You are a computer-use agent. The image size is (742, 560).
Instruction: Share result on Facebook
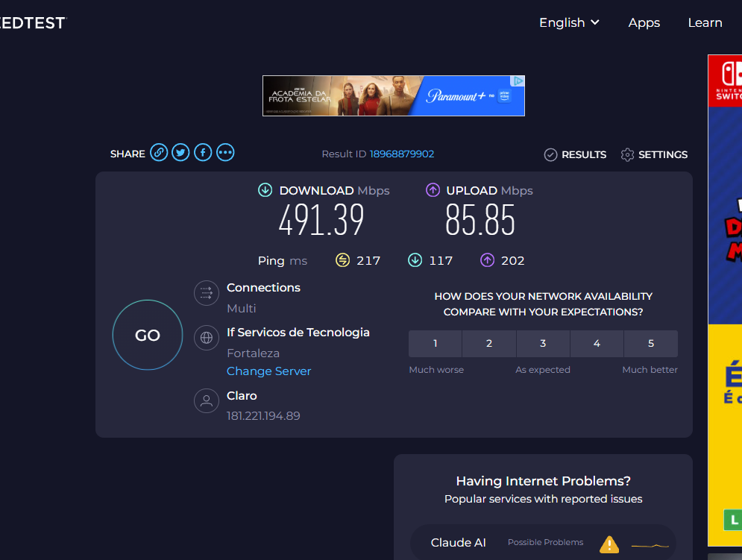[x=203, y=153]
